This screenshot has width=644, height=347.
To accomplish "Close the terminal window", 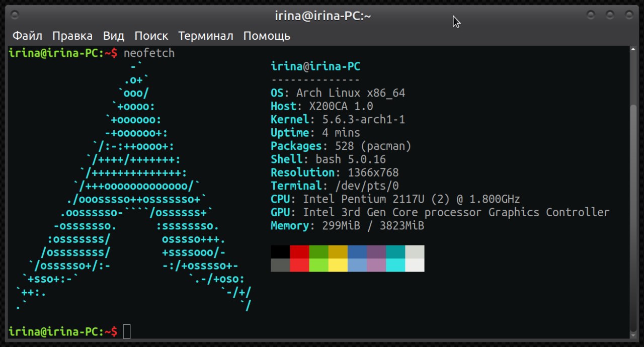I will click(629, 15).
